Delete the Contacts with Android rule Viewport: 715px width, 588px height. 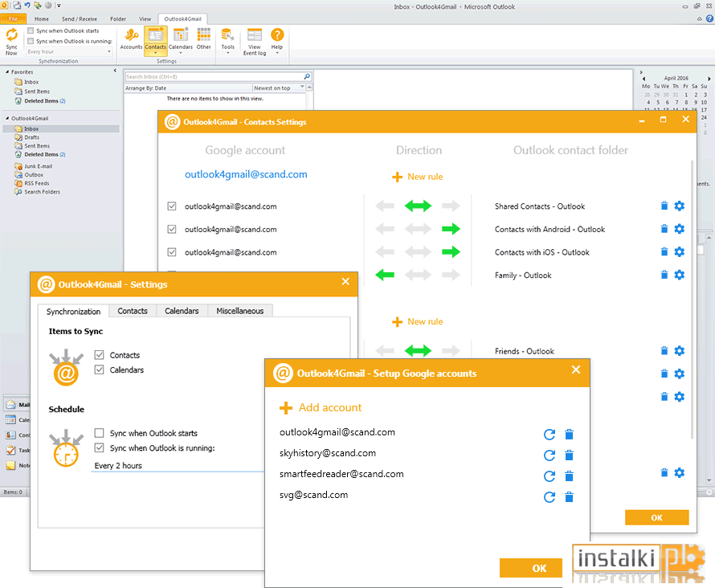[664, 229]
